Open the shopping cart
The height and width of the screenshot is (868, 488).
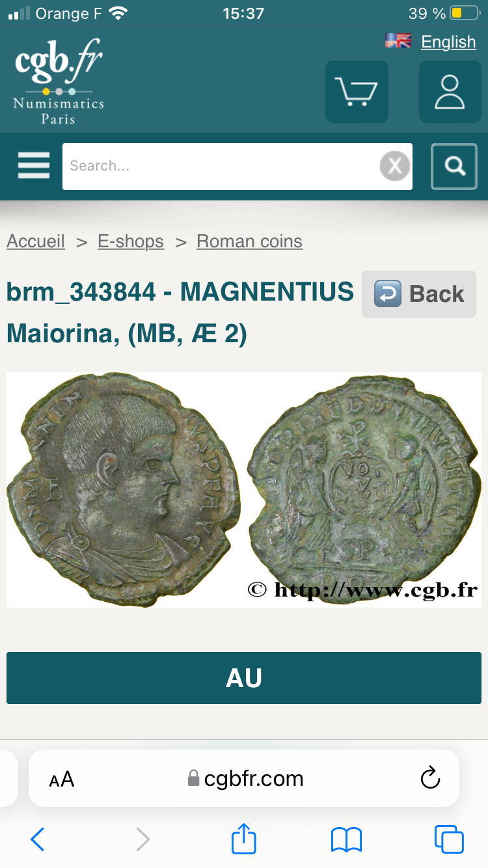(357, 92)
